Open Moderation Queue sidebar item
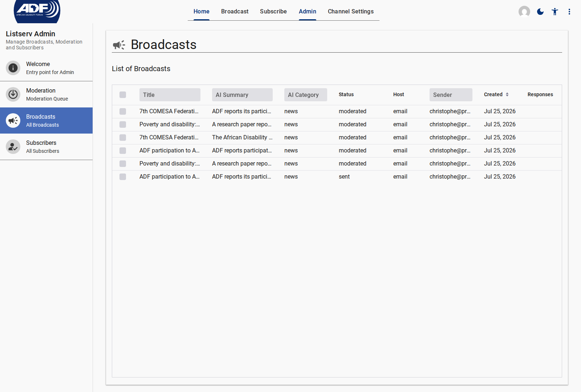Viewport: 581px width, 392px height. 46,94
